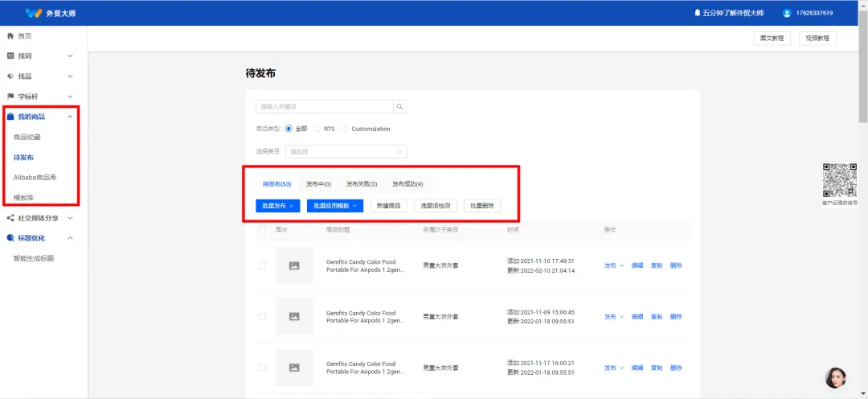Click image placeholder of the 2021-11-17 product
Screen dimensions: 868x399
[x=294, y=368]
